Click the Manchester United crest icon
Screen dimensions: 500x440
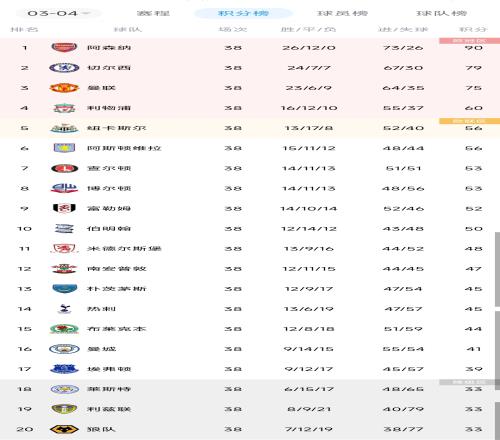tap(64, 88)
